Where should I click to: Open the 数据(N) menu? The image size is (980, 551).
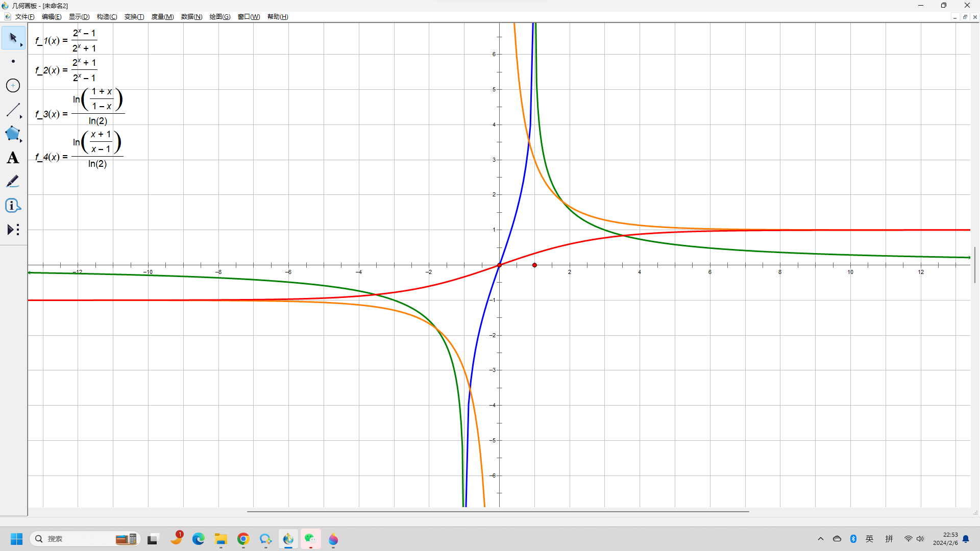pyautogui.click(x=191, y=17)
